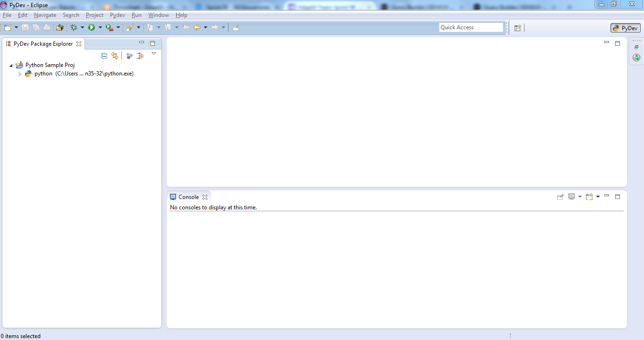Click the Pin Editor toolbar icon
This screenshot has width=644, height=340.
(x=236, y=28)
